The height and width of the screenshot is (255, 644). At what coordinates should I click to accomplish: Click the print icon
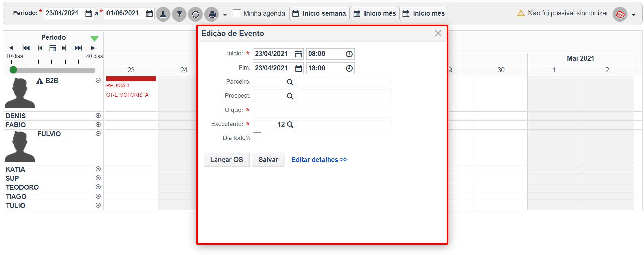212,14
